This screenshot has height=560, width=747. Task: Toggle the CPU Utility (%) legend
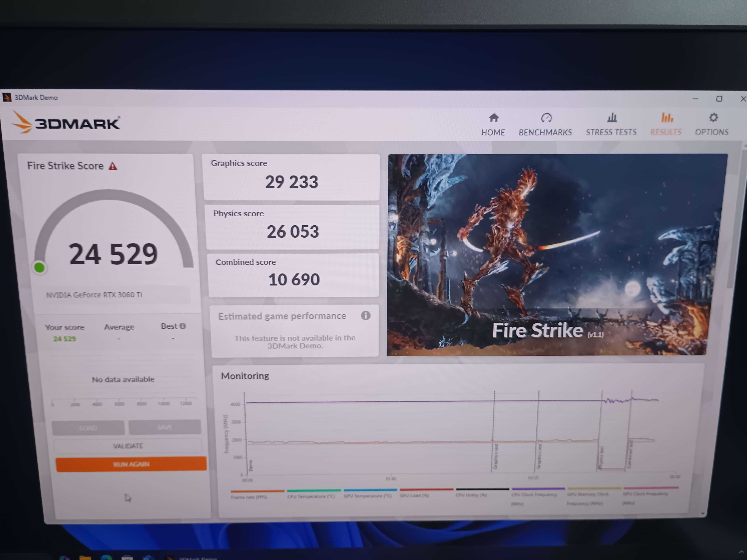(x=482, y=493)
